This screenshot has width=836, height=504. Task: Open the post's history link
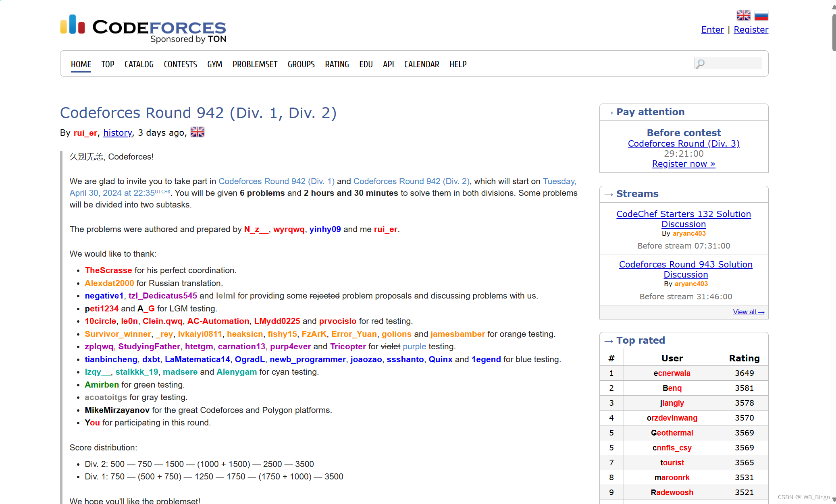click(117, 133)
